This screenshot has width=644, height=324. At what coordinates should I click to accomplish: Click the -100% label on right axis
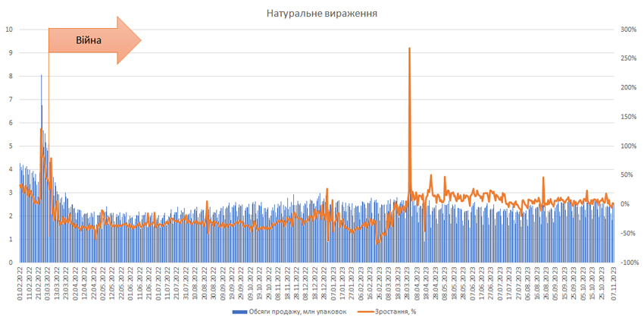[x=628, y=263]
